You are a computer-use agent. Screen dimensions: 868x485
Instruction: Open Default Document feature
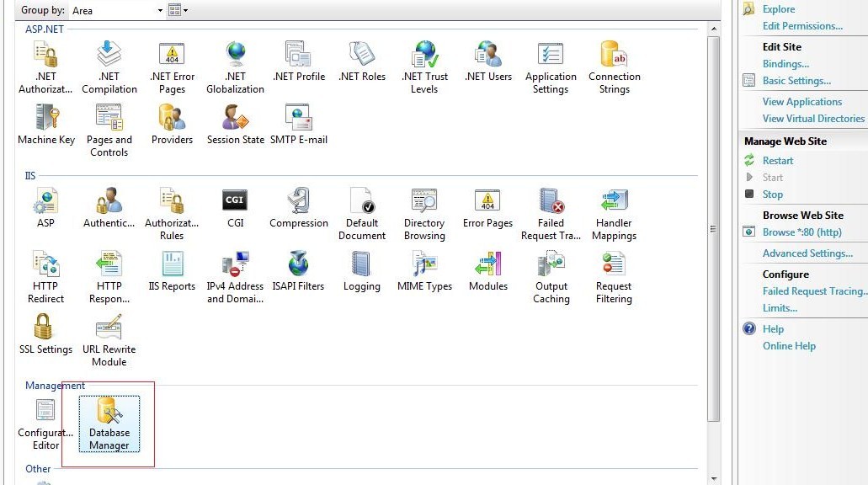pyautogui.click(x=362, y=214)
